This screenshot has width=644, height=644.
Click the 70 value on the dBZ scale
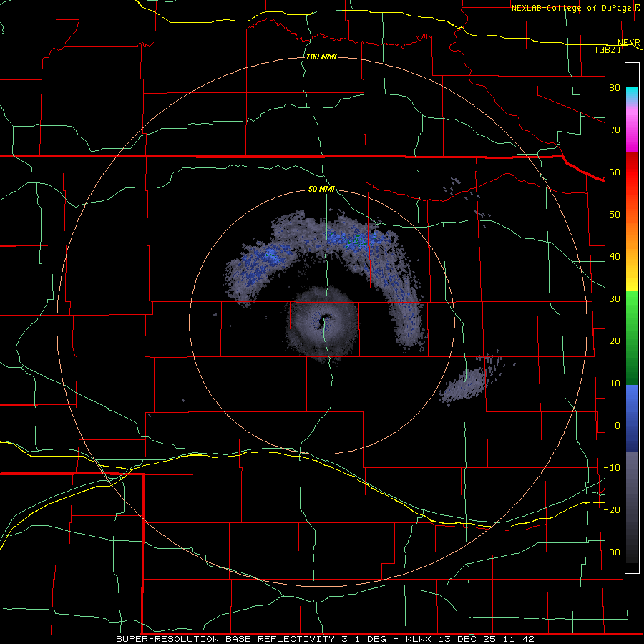pyautogui.click(x=615, y=130)
